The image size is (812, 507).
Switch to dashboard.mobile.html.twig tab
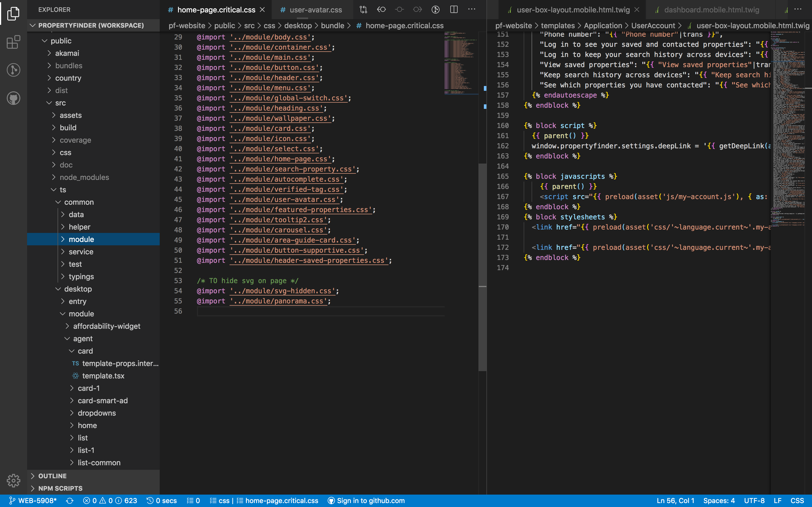pos(711,10)
